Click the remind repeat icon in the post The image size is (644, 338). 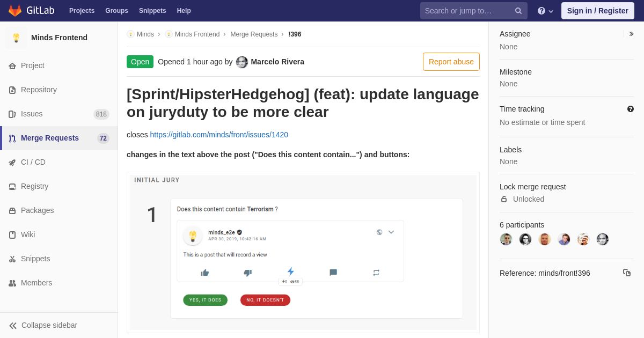pos(376,273)
